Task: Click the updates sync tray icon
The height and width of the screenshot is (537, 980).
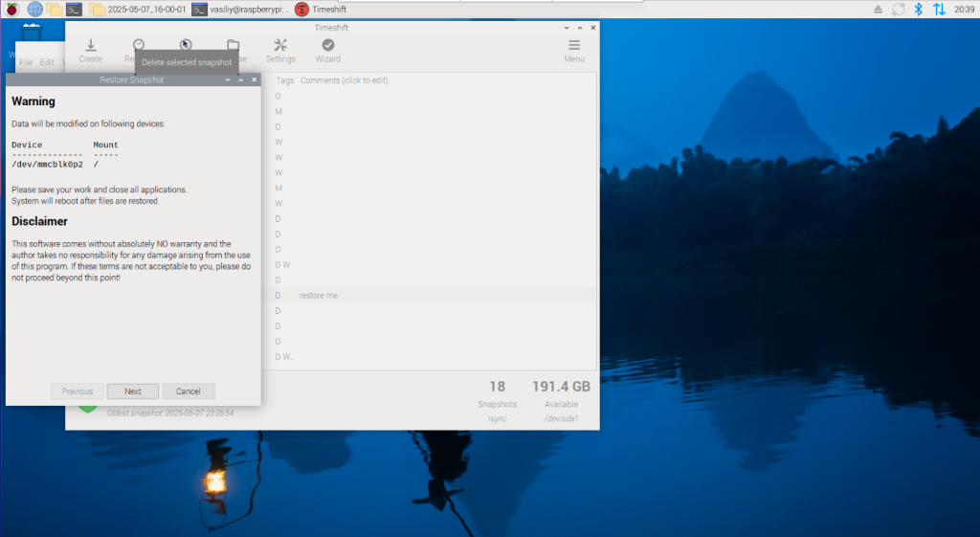Action: pyautogui.click(x=899, y=10)
